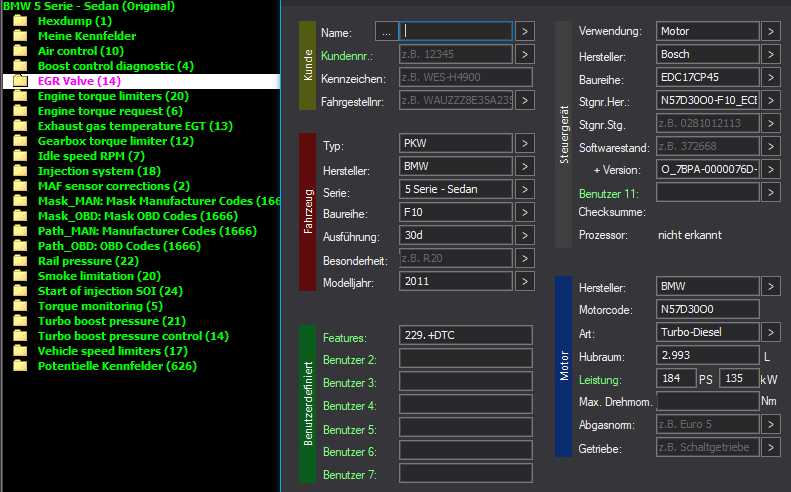Click into the Benutzer 7 field
Screen dimensions: 791x492
[466, 473]
